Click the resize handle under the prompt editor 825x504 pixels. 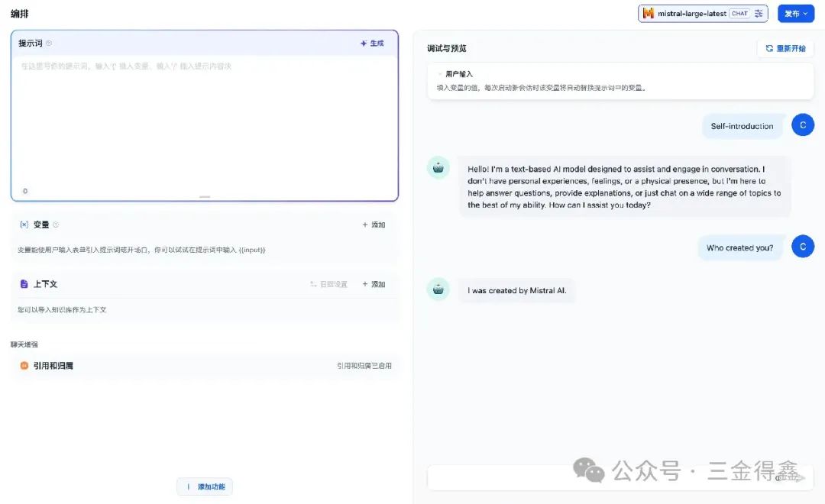205,197
